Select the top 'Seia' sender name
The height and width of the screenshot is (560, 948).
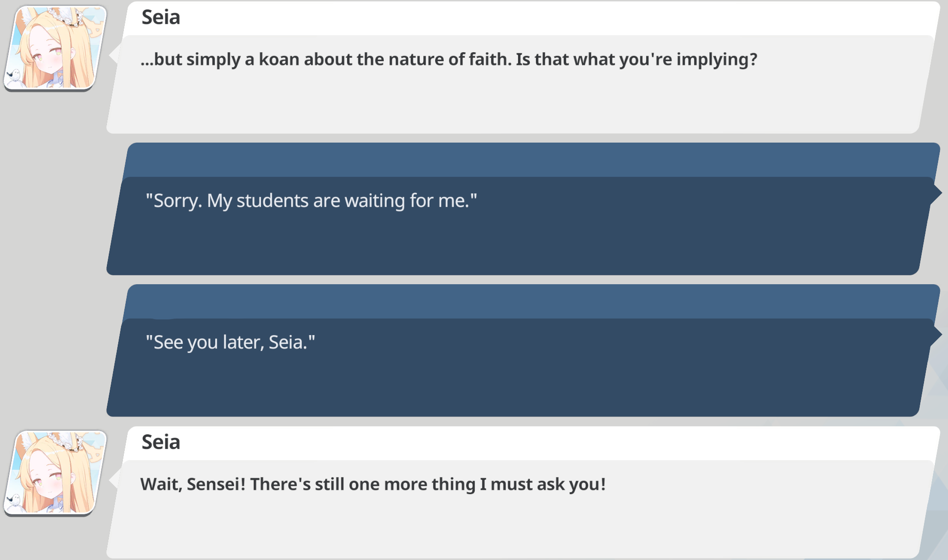[161, 17]
